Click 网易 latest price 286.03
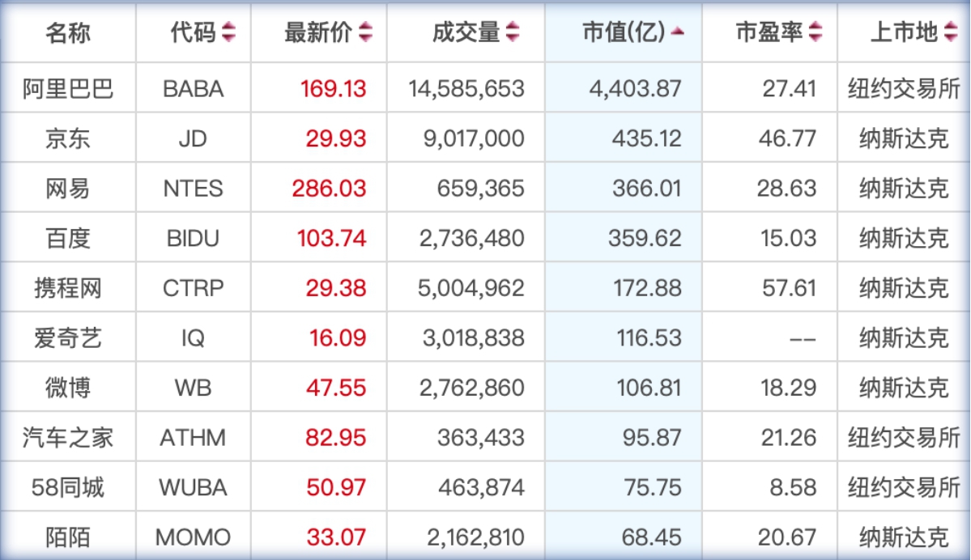Image resolution: width=971 pixels, height=560 pixels. (329, 189)
